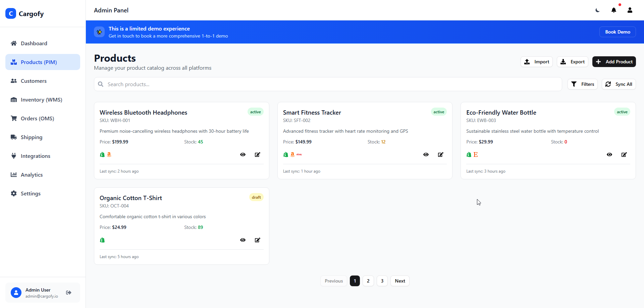Toggle the eye preview on Smart Fitness Tracker
The height and width of the screenshot is (308, 644).
click(426, 155)
